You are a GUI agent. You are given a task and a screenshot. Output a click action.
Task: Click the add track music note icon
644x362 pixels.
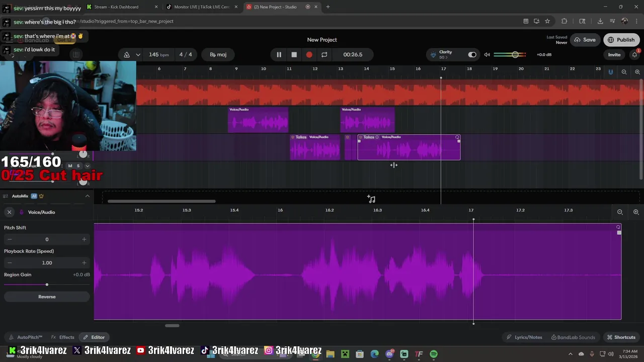(x=371, y=199)
